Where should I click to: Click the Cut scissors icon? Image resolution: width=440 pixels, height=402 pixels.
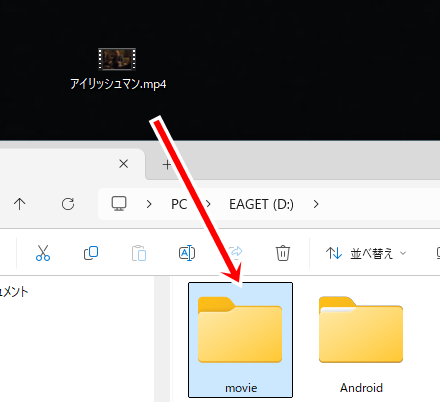[43, 253]
